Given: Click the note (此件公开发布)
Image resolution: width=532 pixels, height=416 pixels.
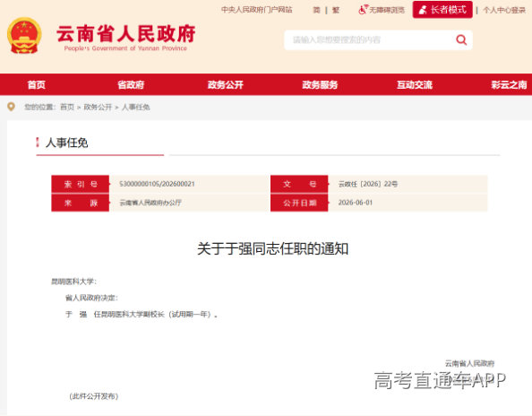Looking at the screenshot, I should tap(94, 396).
